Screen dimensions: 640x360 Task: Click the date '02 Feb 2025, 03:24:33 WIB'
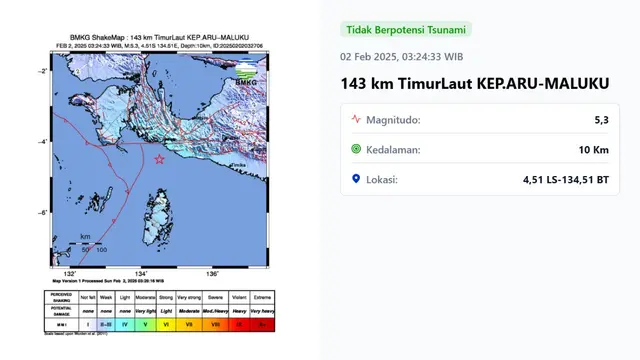[402, 57]
